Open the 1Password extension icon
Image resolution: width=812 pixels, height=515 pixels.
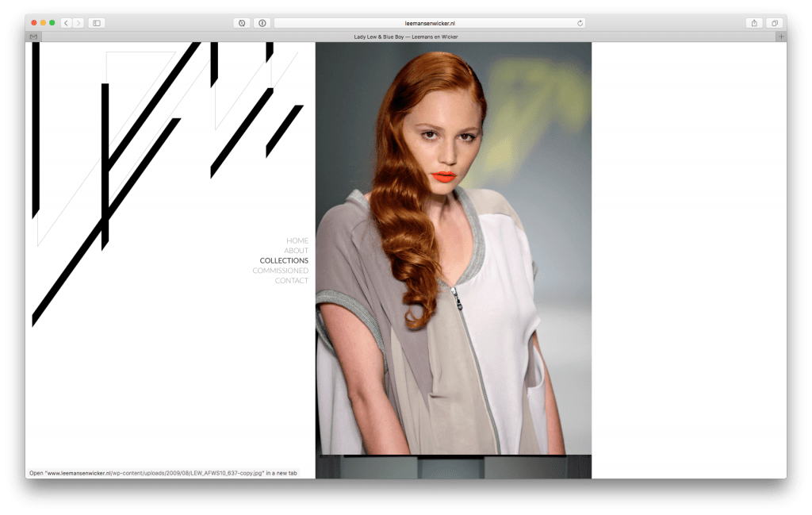(262, 23)
